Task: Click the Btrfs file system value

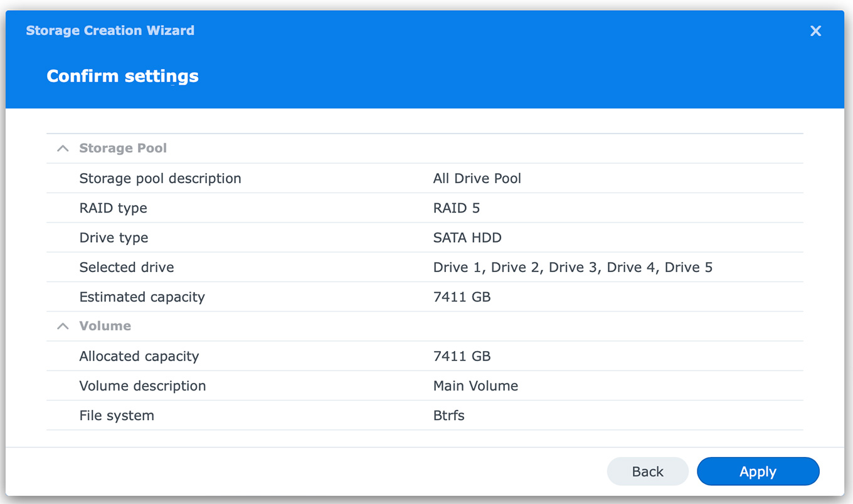Action: tap(448, 416)
